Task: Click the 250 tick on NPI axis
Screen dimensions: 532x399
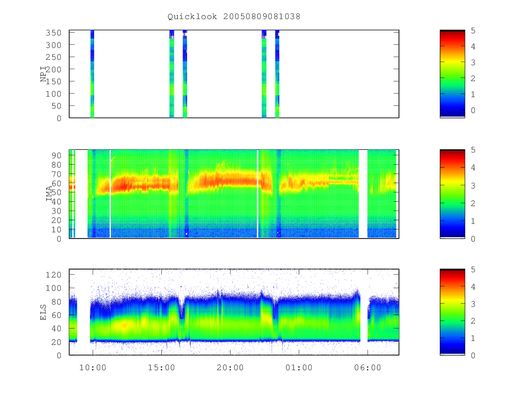Action: tap(55, 57)
